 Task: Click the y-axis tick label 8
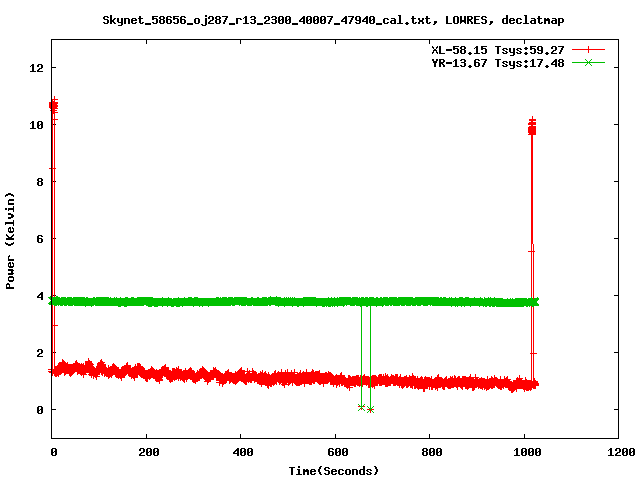(x=40, y=182)
